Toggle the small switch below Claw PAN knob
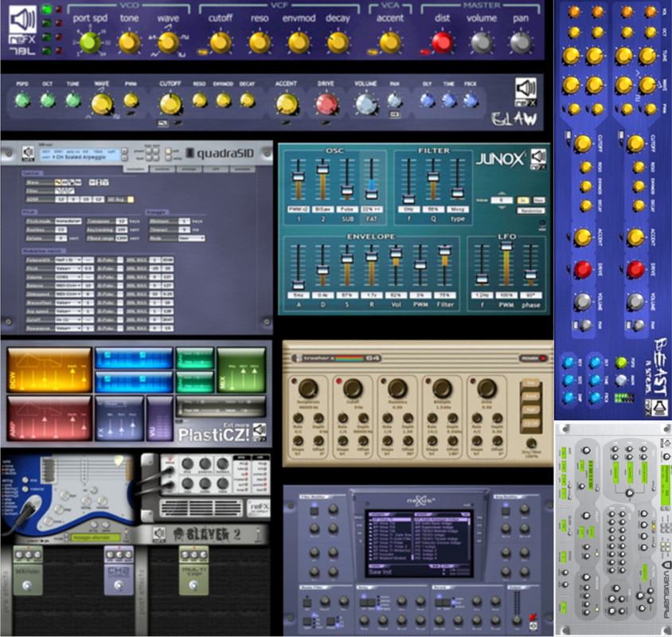 pos(394,114)
